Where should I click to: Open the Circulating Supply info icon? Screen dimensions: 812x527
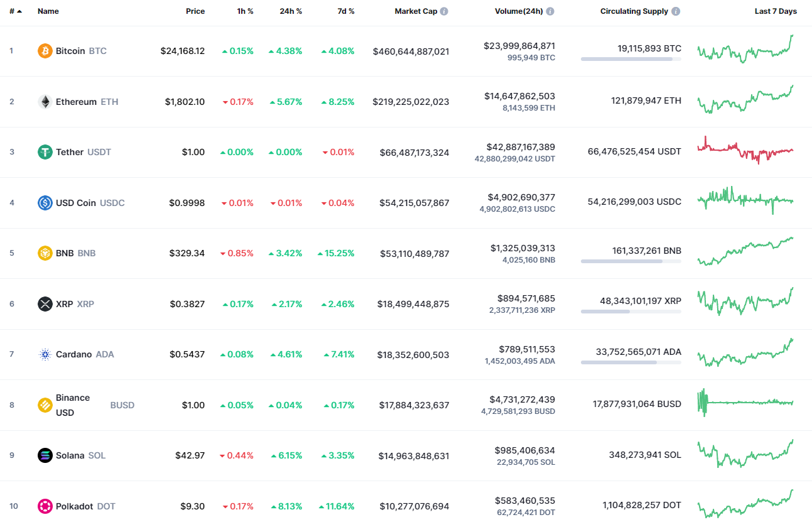[x=676, y=11]
